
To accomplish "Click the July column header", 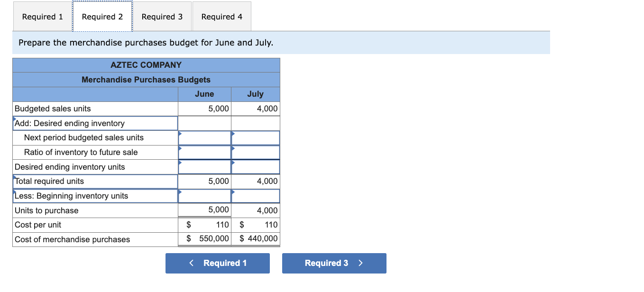I will point(255,94).
